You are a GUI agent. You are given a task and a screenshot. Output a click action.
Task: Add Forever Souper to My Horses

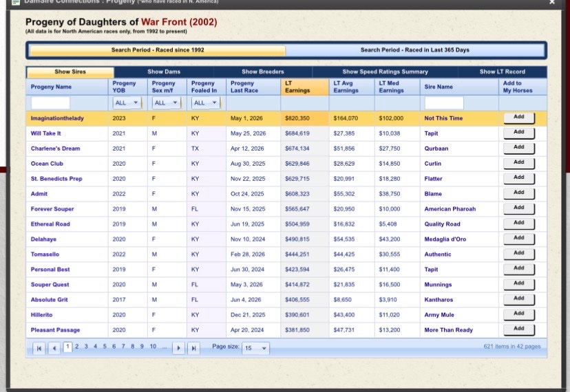click(519, 209)
